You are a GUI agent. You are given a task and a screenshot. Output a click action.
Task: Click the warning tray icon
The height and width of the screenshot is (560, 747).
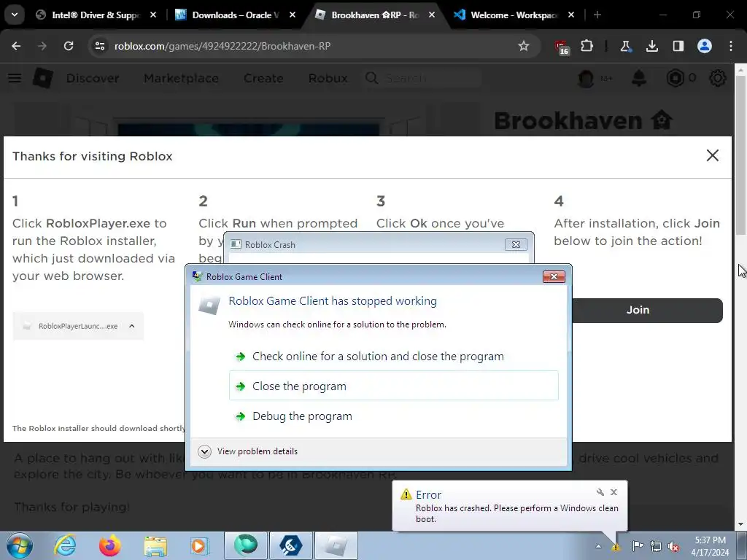click(x=616, y=547)
